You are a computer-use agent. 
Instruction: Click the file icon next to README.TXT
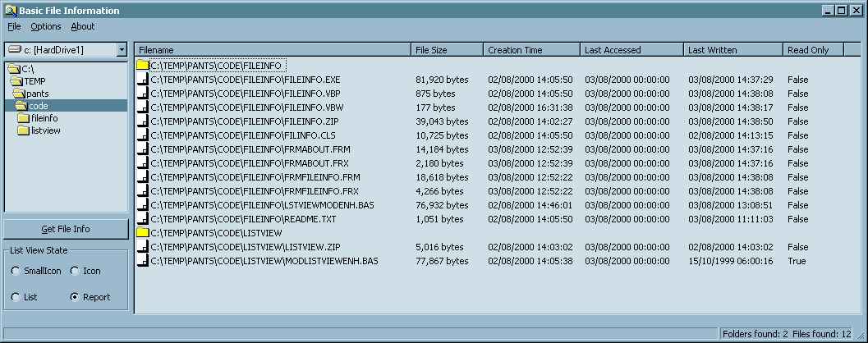(143, 219)
